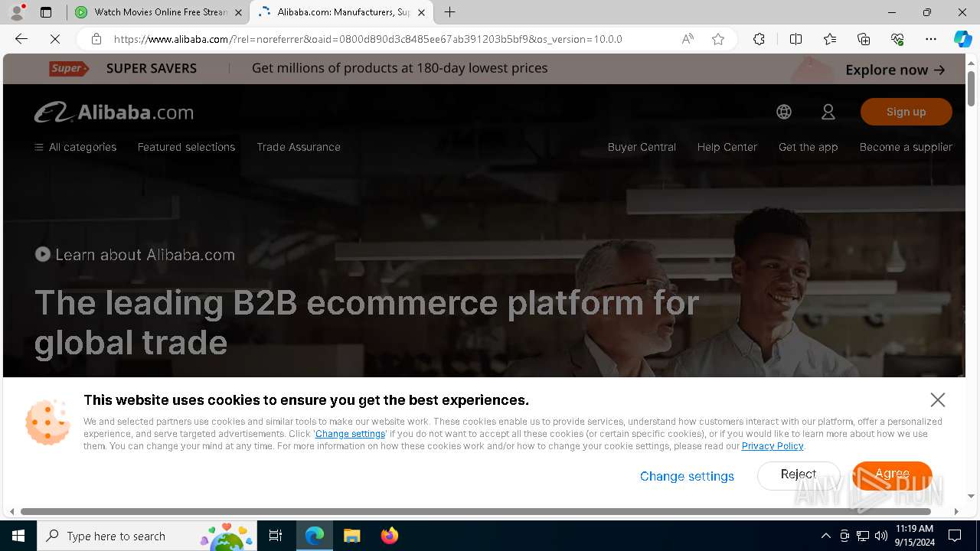Agree to cookies

coord(892,474)
